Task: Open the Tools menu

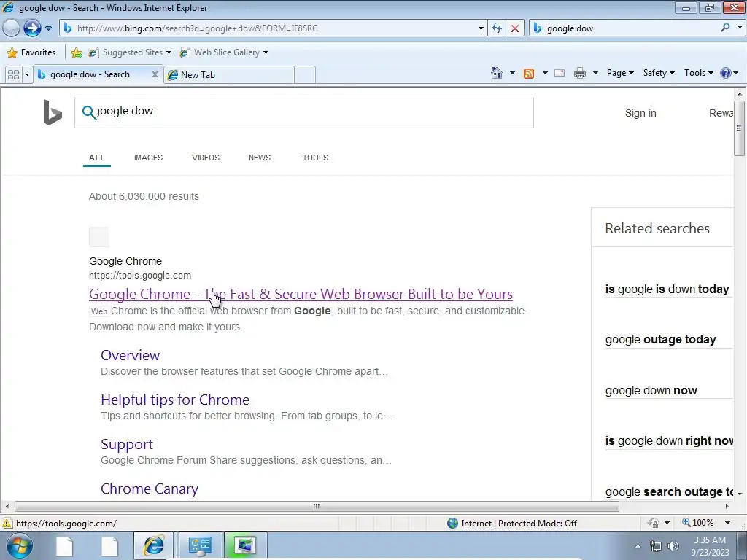Action: (698, 73)
